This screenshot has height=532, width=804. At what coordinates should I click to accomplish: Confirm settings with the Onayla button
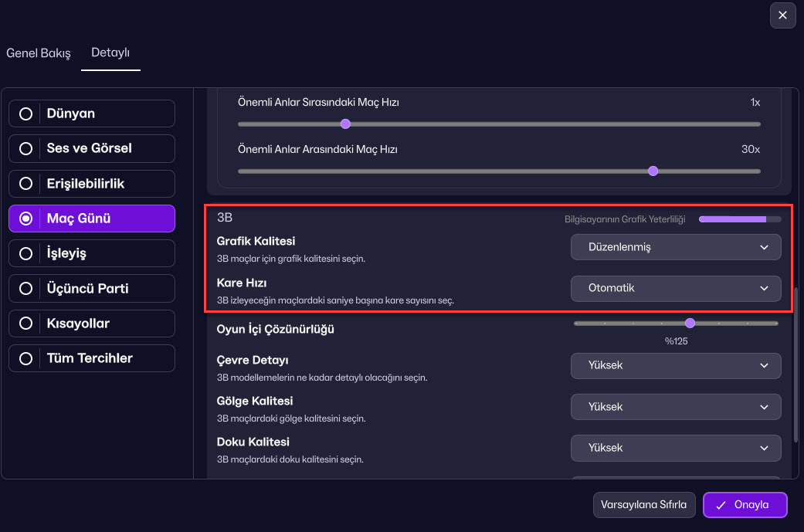745,505
